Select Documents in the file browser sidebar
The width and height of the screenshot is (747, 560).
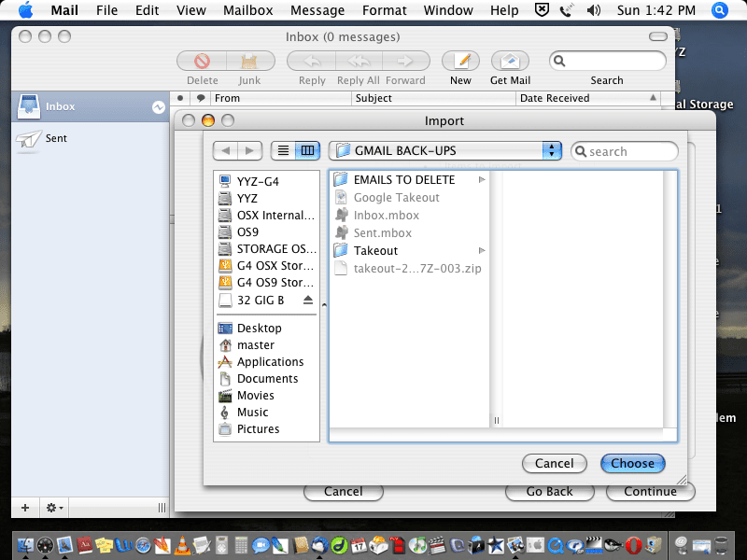click(266, 379)
